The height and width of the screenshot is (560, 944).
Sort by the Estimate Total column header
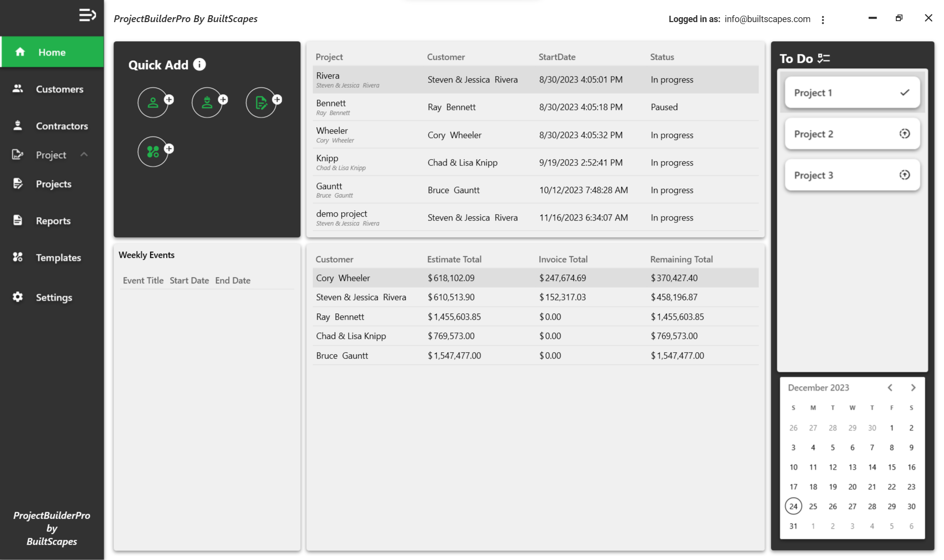click(x=454, y=259)
